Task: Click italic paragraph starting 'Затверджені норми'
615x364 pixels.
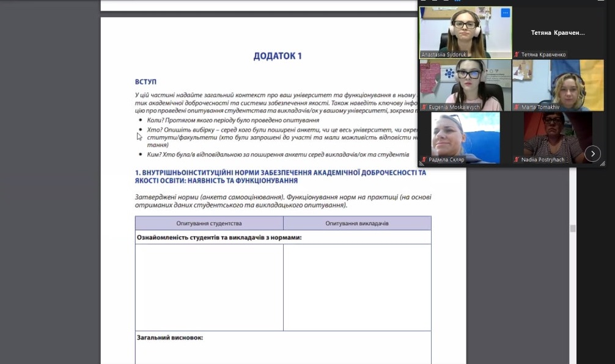Action: pyautogui.click(x=283, y=201)
